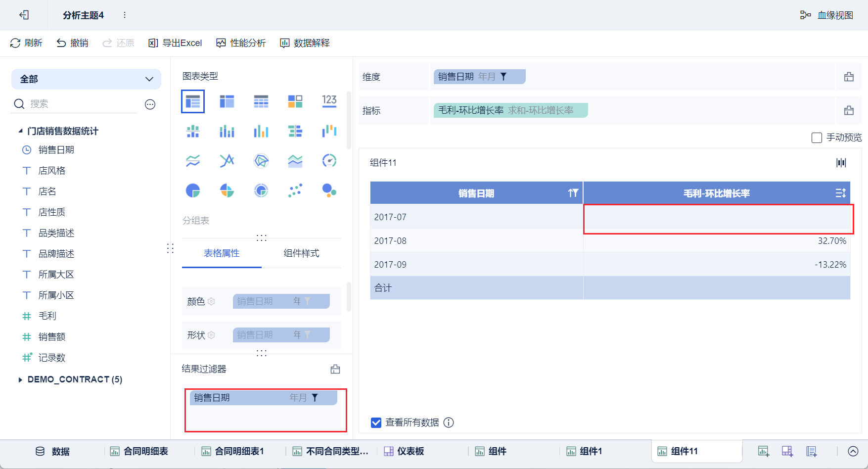Click the chart icon right of 组件11 title
868x469 pixels.
click(x=841, y=163)
